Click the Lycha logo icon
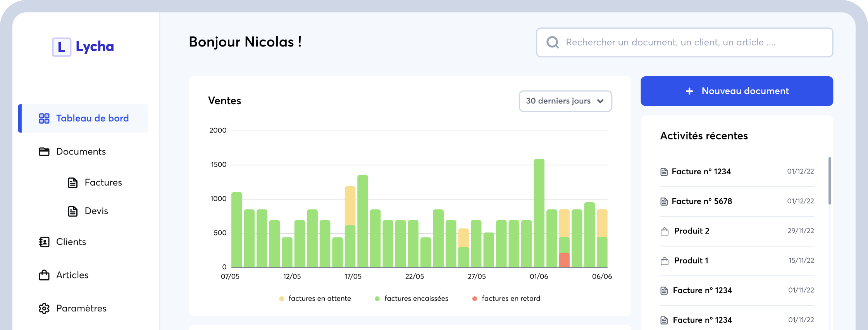 62,47
